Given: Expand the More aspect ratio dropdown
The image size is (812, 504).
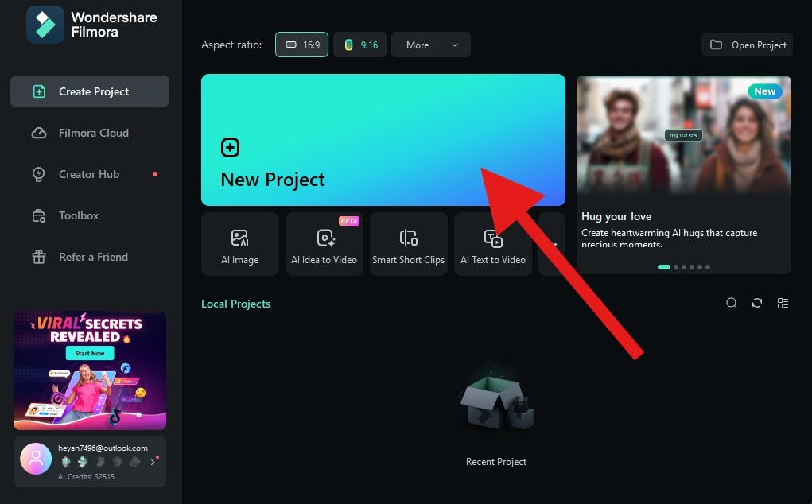Looking at the screenshot, I should [431, 45].
